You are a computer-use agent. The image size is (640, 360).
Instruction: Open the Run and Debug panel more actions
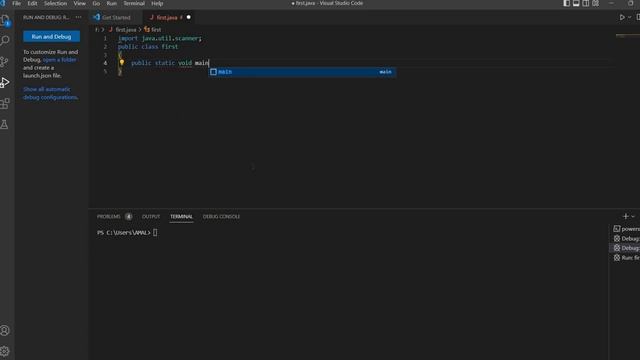(78, 17)
